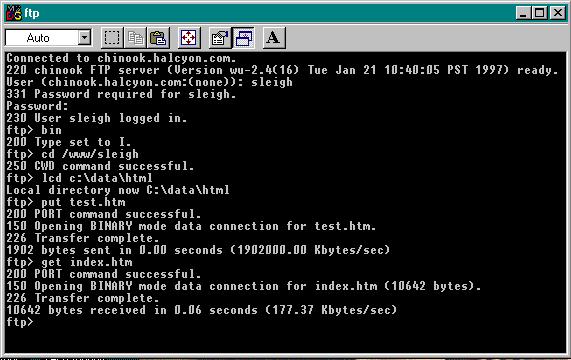The height and width of the screenshot is (360, 571).
Task: Click '250 CWD command successful.' line
Action: [100, 166]
